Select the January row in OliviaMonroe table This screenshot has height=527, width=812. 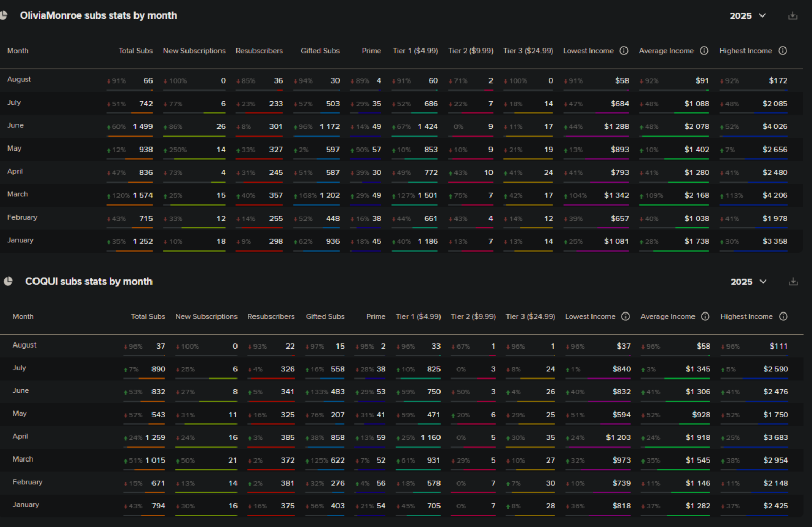tap(401, 241)
